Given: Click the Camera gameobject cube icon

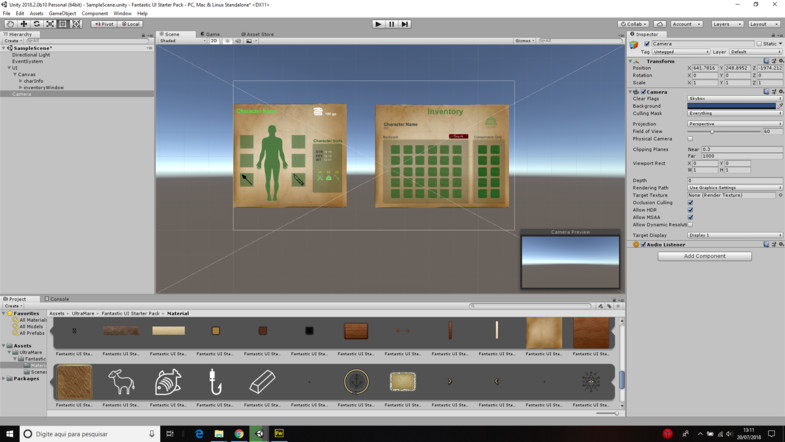Looking at the screenshot, I should (x=634, y=45).
